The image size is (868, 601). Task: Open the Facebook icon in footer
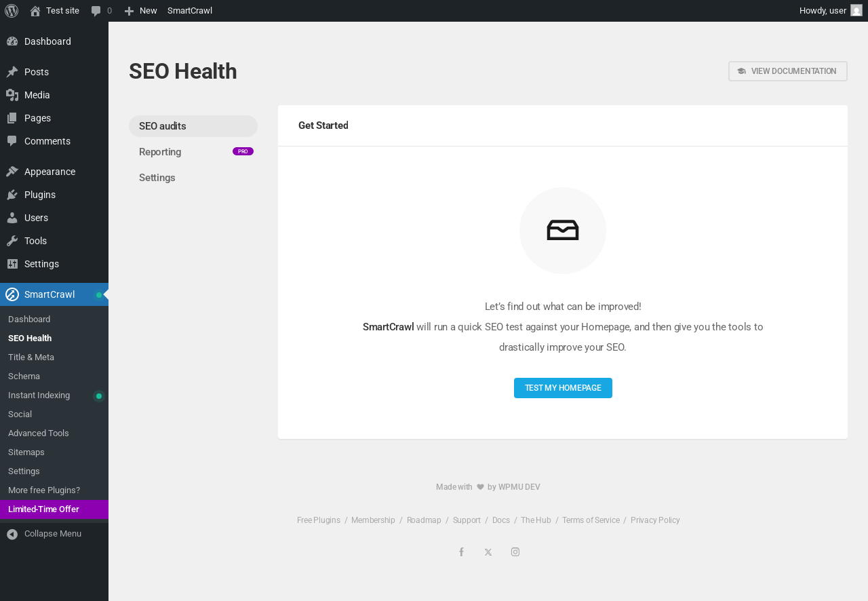[461, 552]
